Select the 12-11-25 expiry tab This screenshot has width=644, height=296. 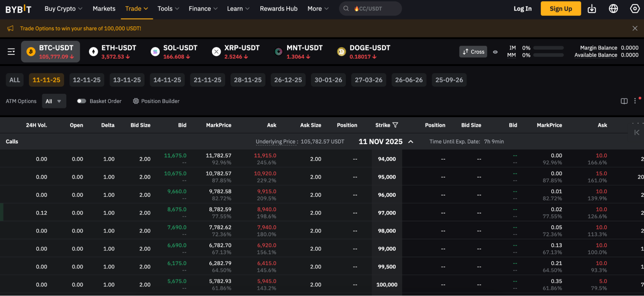pyautogui.click(x=87, y=80)
